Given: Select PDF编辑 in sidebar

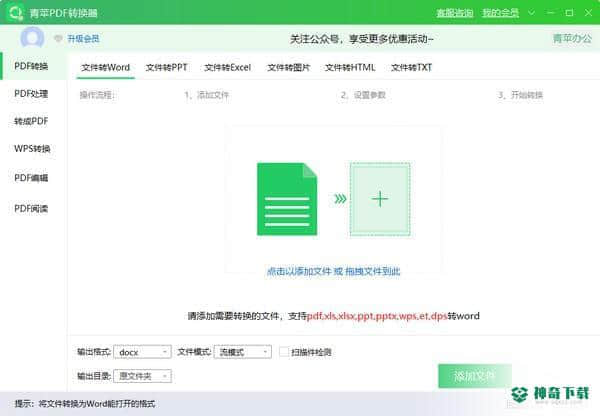Looking at the screenshot, I should (33, 178).
